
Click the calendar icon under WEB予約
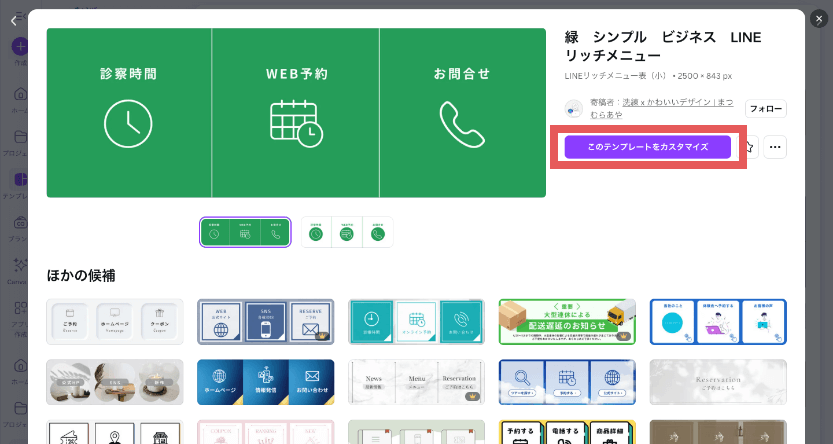[x=296, y=122]
